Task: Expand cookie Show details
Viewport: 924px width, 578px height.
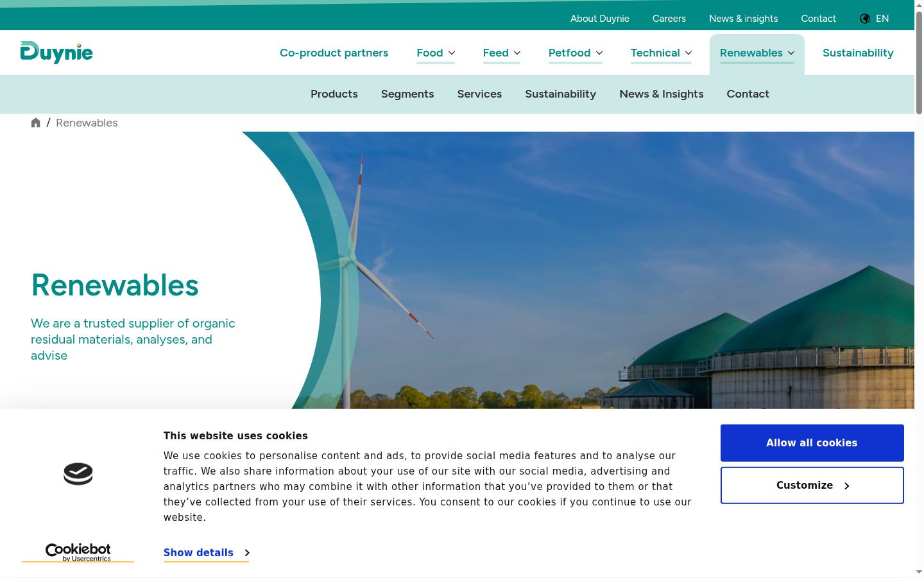Action: click(x=206, y=552)
